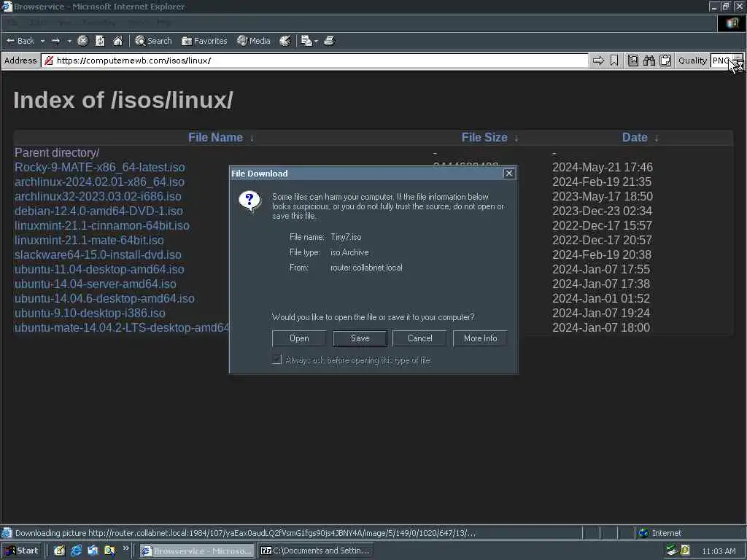Open Rocky-9-MATE-x86_64-latest.iso link
This screenshot has width=747, height=560.
99,167
